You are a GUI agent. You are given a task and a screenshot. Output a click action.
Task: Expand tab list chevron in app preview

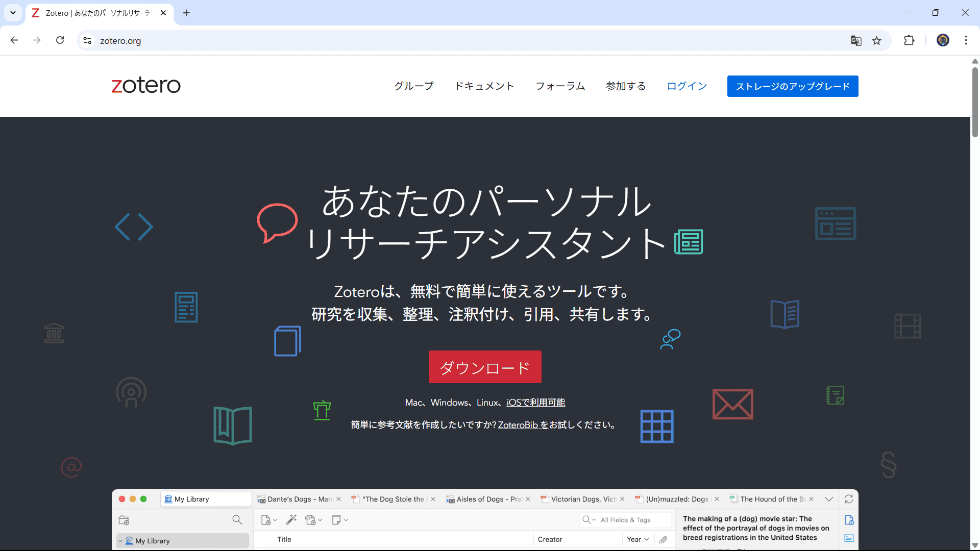[829, 499]
